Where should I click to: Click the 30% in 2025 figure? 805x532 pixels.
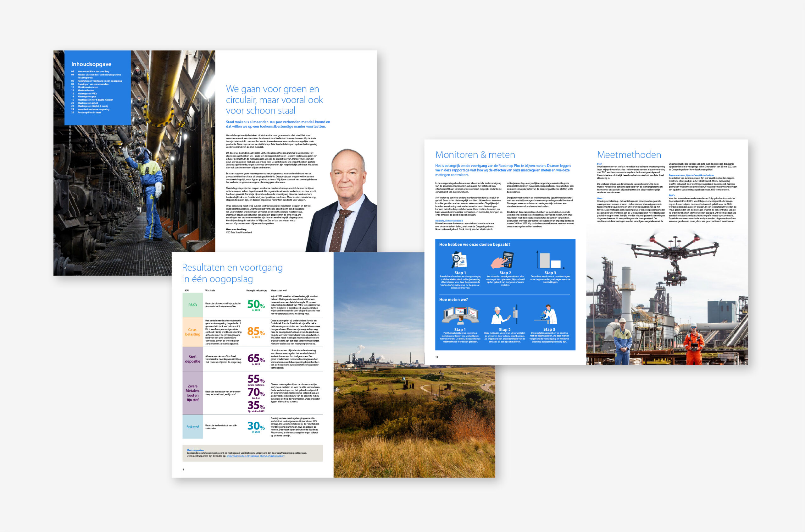(x=256, y=427)
